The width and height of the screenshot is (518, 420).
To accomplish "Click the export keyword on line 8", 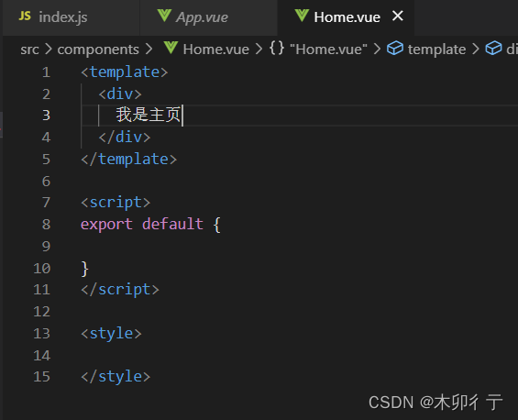I will 106,225.
